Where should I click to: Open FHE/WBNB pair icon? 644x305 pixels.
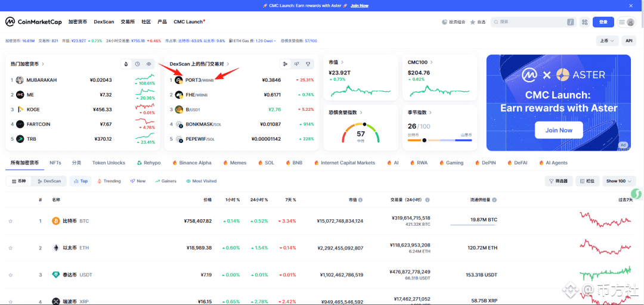179,95
